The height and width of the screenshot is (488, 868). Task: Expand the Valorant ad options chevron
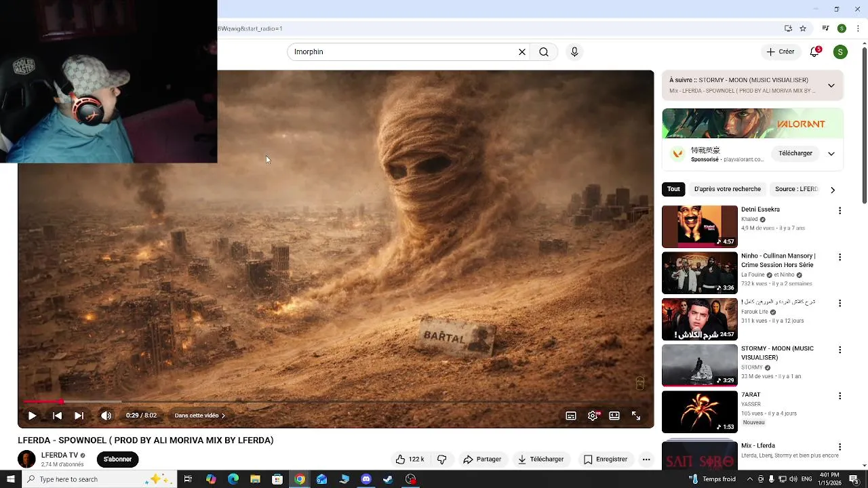tap(831, 153)
